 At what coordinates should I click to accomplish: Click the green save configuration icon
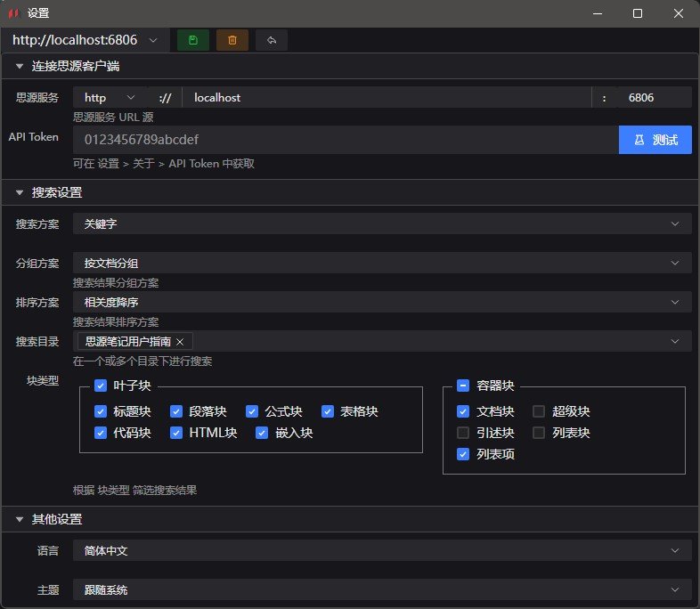(x=193, y=40)
